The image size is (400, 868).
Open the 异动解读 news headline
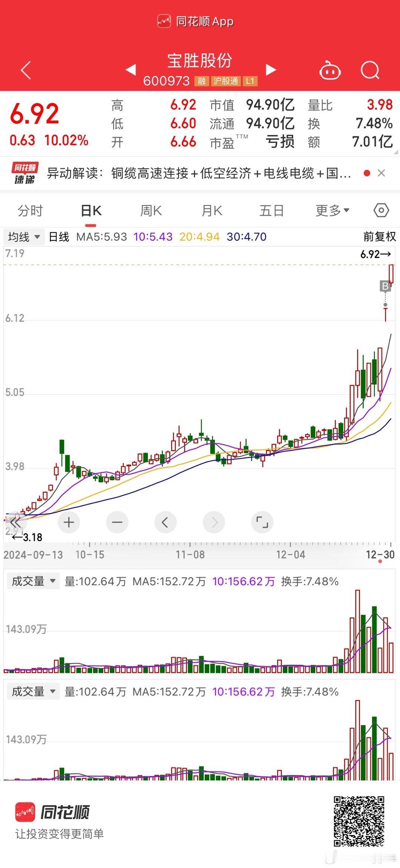[199, 173]
